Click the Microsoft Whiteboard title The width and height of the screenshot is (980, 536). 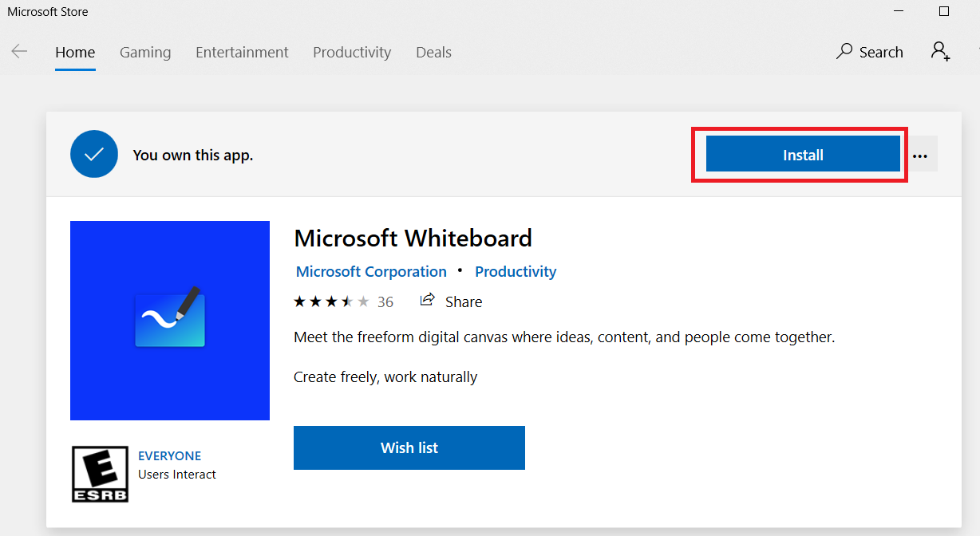(x=413, y=238)
